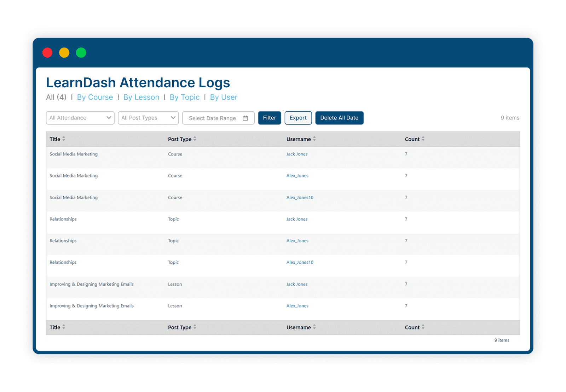Open Jack Jones in Relationships row

(297, 219)
